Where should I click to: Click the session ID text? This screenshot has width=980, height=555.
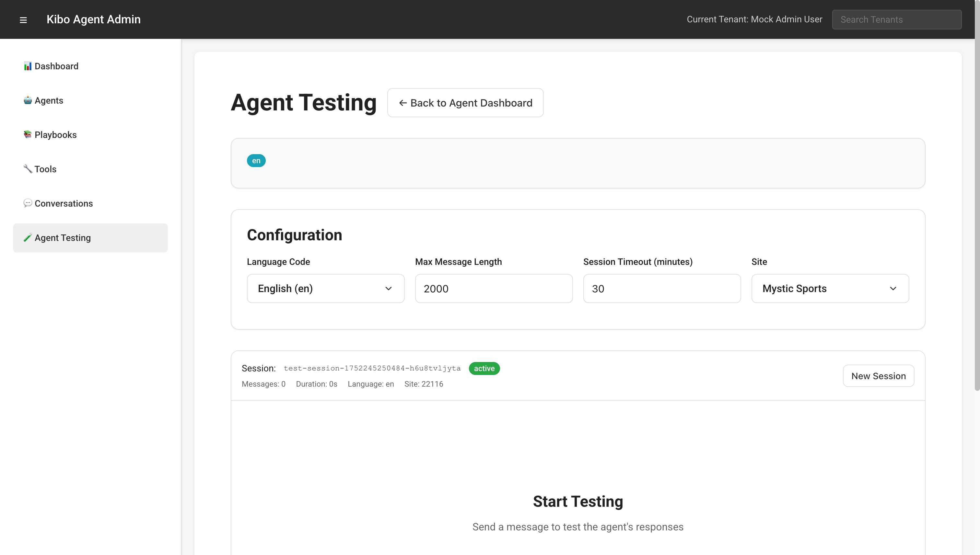click(x=372, y=368)
